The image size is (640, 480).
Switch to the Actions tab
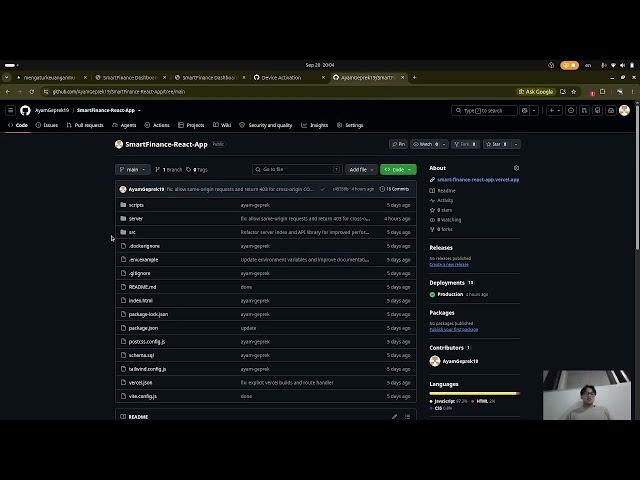coord(157,125)
